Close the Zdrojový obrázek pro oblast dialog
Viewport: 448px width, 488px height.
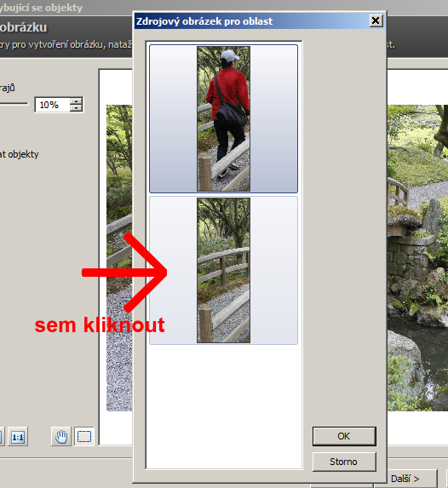click(376, 20)
